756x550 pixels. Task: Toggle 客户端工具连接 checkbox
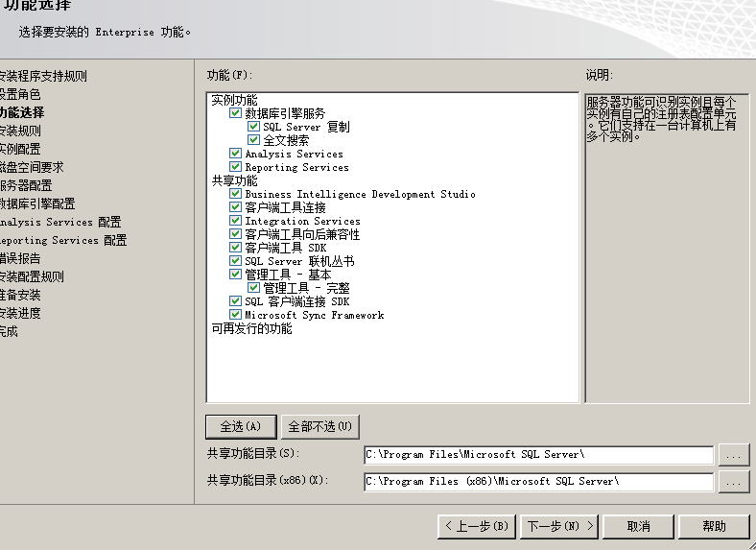(235, 207)
